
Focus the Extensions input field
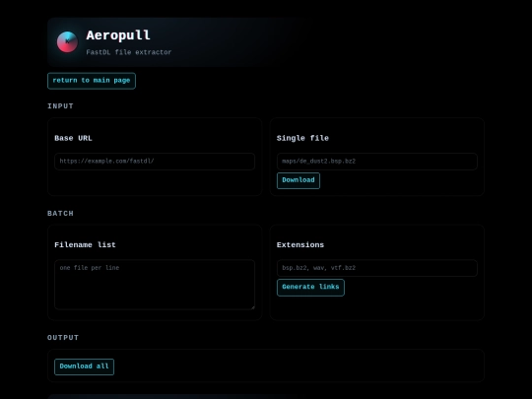tap(377, 268)
